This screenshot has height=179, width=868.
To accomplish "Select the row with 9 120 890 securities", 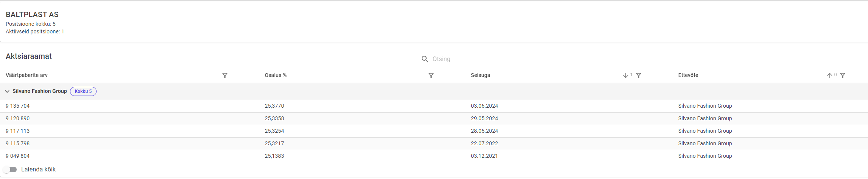I will click(x=18, y=119).
